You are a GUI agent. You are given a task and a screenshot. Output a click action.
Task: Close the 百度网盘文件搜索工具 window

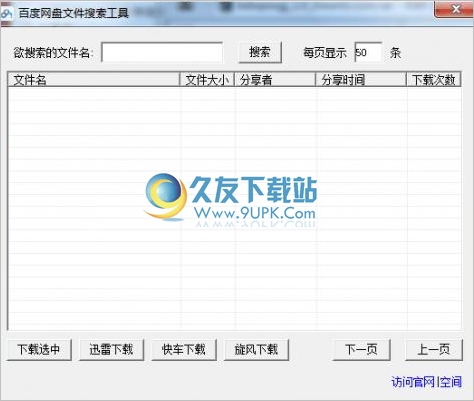[x=454, y=9]
